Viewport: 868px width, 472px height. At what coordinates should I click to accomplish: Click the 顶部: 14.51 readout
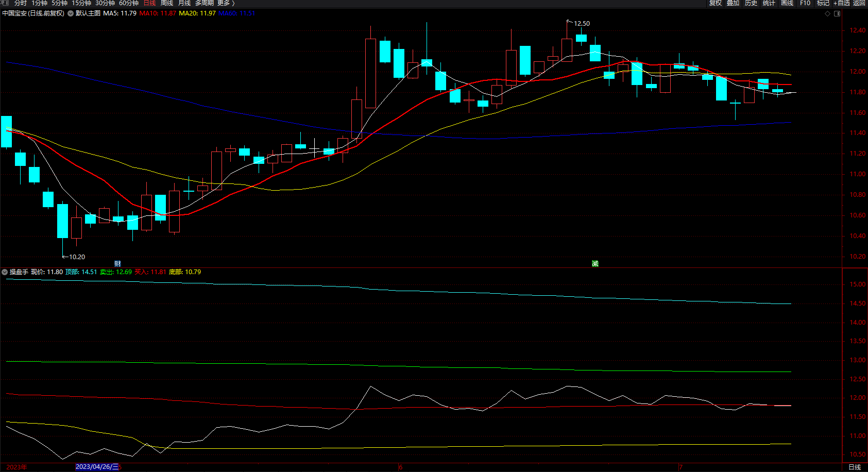[x=81, y=272]
